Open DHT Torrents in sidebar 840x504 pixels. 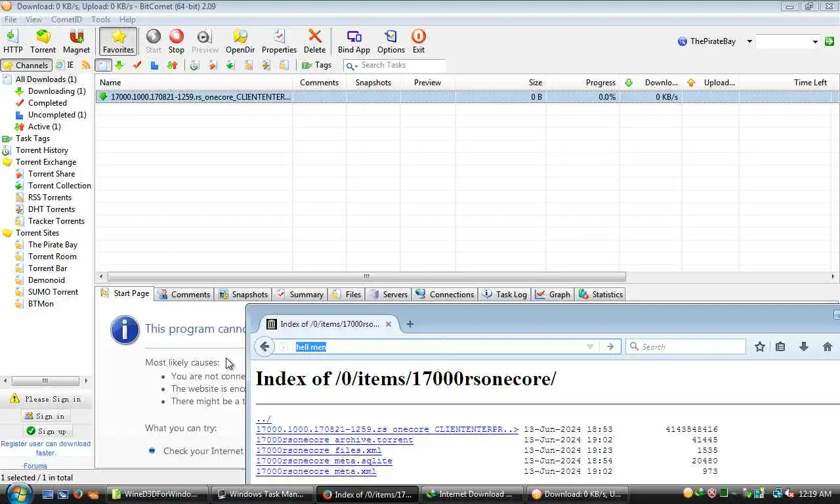pyautogui.click(x=51, y=209)
